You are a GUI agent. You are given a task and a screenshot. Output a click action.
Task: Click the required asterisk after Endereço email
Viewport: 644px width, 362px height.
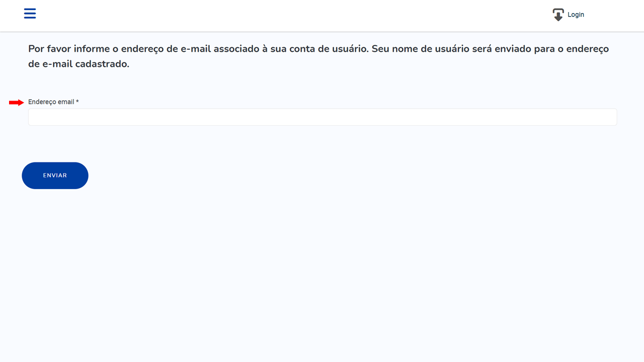click(77, 102)
